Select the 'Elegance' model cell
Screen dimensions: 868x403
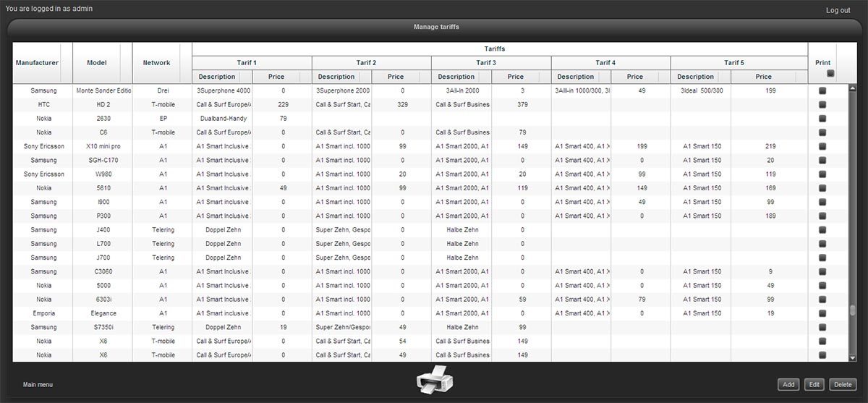[x=103, y=314]
